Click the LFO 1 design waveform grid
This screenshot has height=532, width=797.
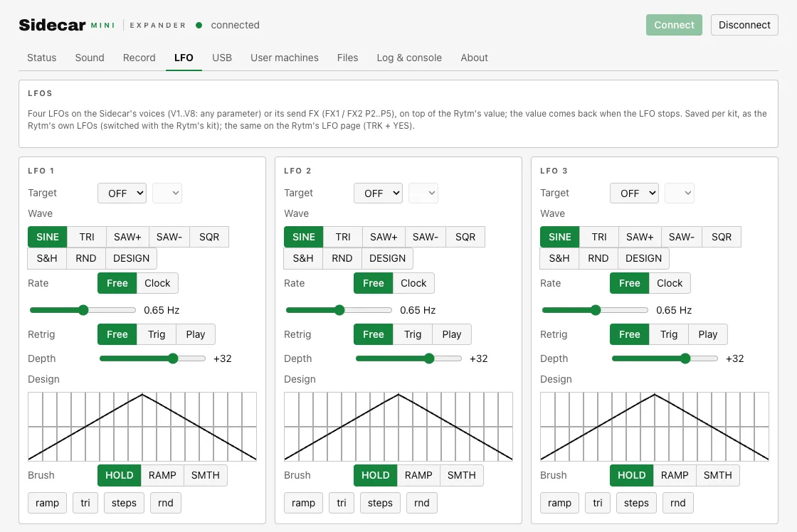click(142, 427)
